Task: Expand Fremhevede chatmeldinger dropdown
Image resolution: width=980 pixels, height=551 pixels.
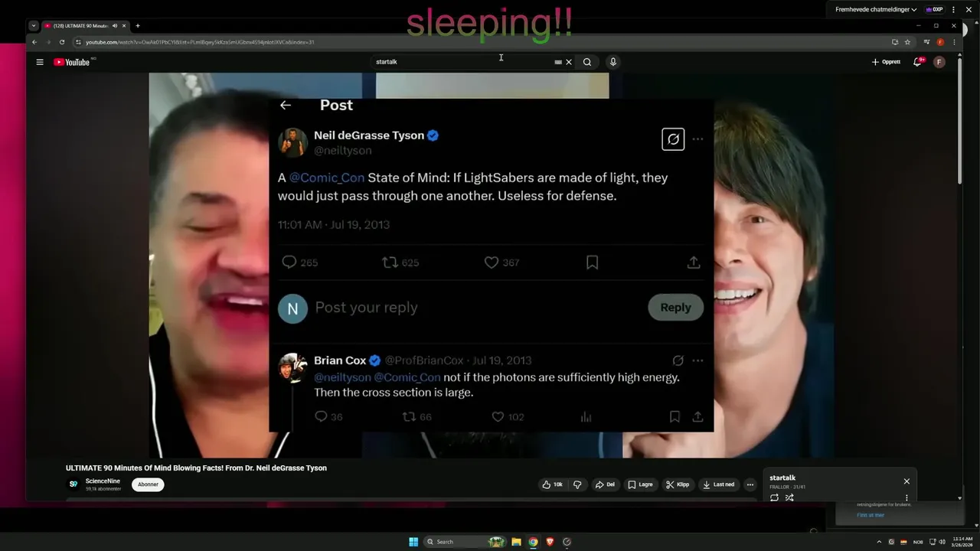Action: tap(876, 9)
